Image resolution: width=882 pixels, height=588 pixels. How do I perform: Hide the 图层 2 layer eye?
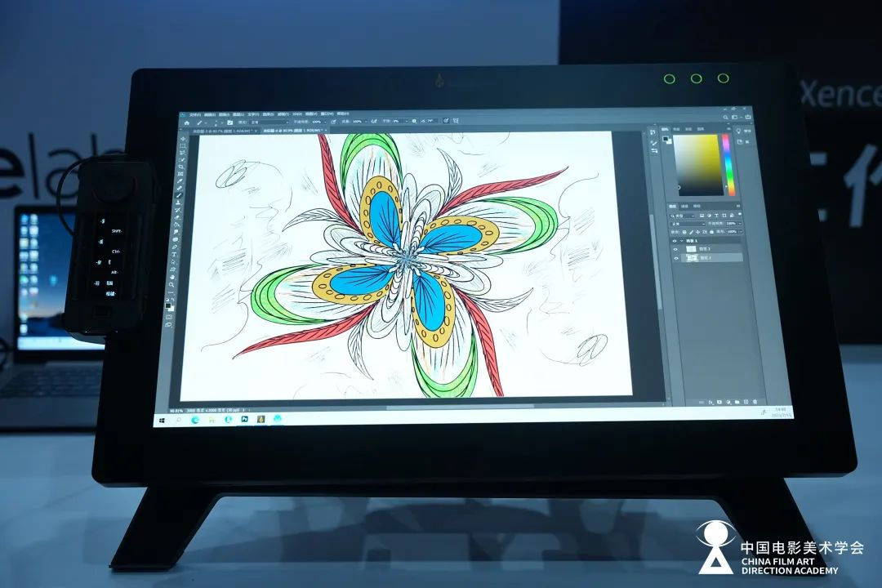[x=675, y=249]
